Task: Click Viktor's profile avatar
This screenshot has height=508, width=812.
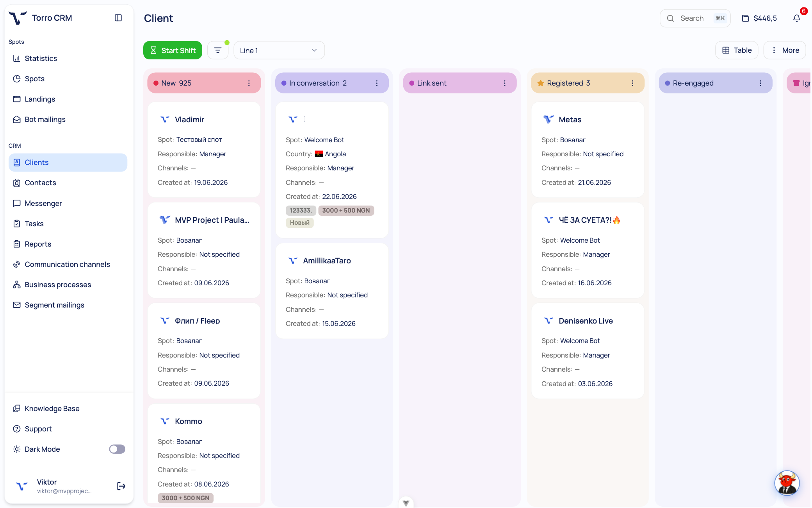Action: point(22,486)
